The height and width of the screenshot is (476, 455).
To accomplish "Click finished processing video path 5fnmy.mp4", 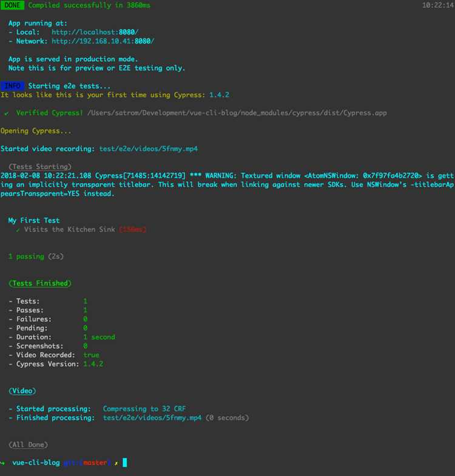I will point(152,418).
